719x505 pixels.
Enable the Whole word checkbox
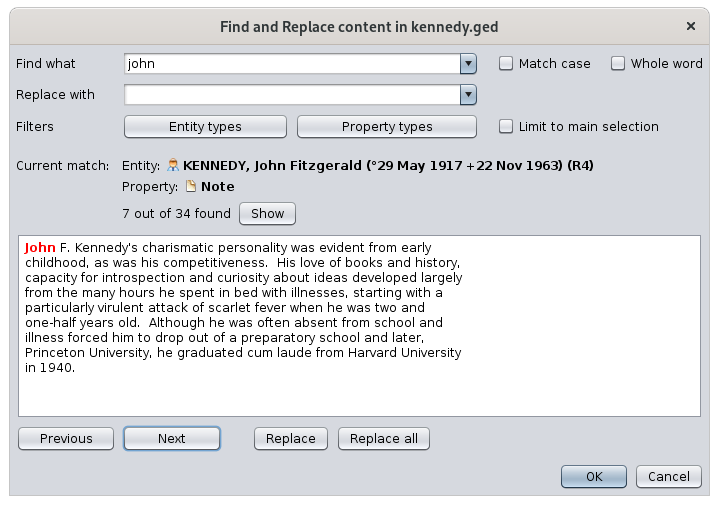(x=618, y=63)
